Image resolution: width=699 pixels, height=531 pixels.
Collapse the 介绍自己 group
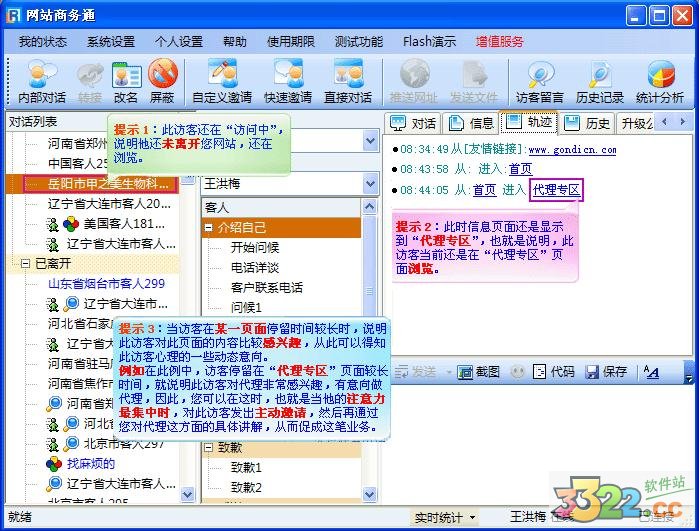point(208,227)
